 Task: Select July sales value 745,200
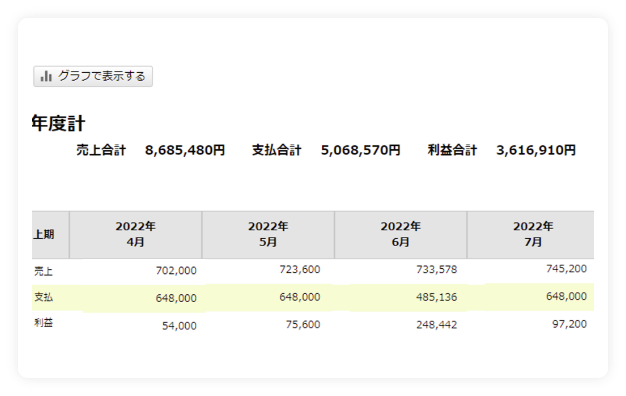click(x=567, y=269)
